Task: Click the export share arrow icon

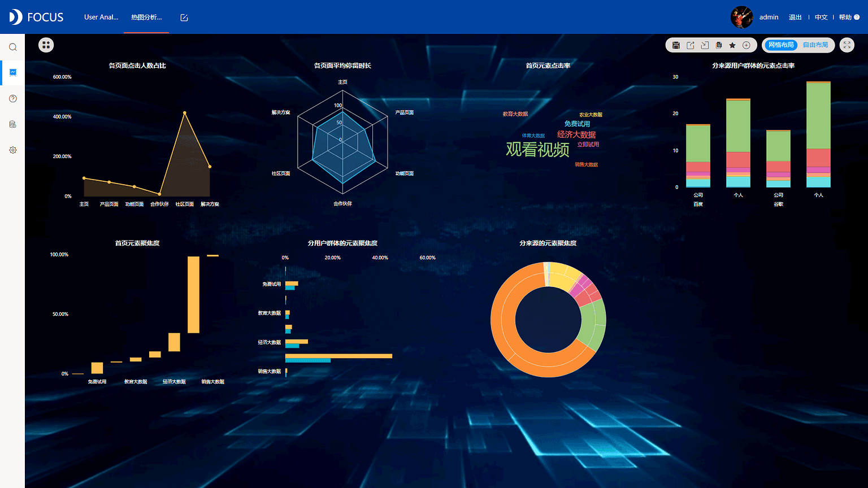Action: [x=690, y=45]
